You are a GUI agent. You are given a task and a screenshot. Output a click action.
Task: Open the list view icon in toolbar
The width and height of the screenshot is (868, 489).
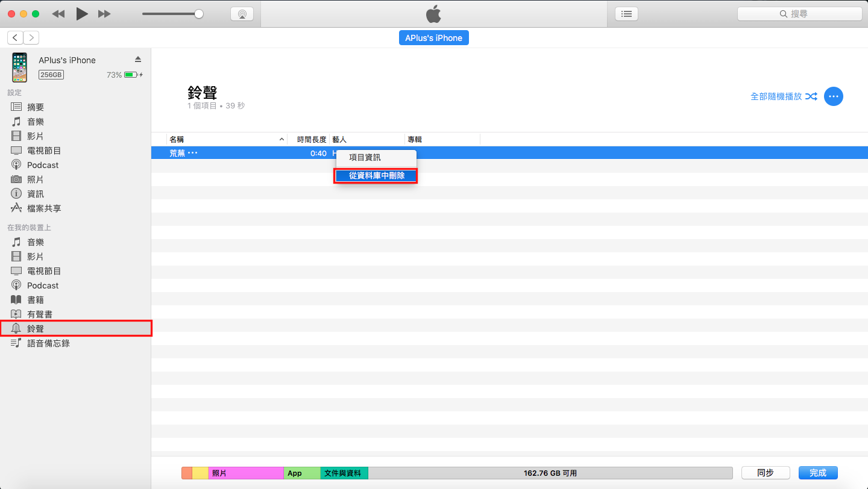coord(626,14)
